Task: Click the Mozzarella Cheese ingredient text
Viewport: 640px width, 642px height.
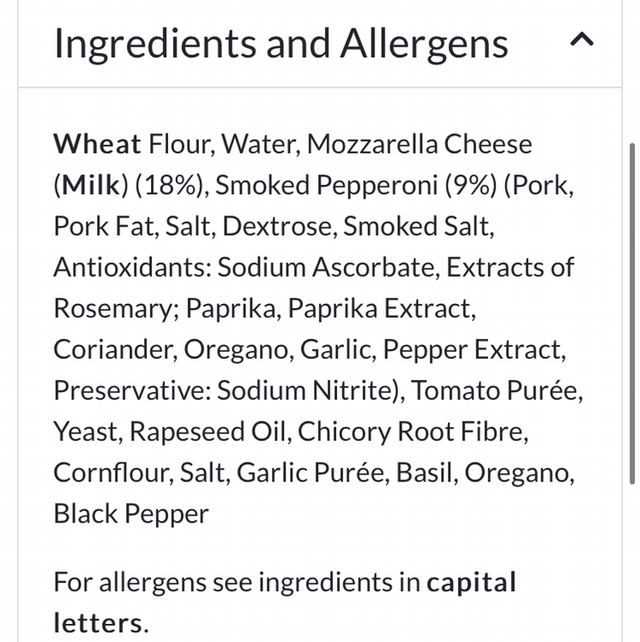Action: pos(419,144)
